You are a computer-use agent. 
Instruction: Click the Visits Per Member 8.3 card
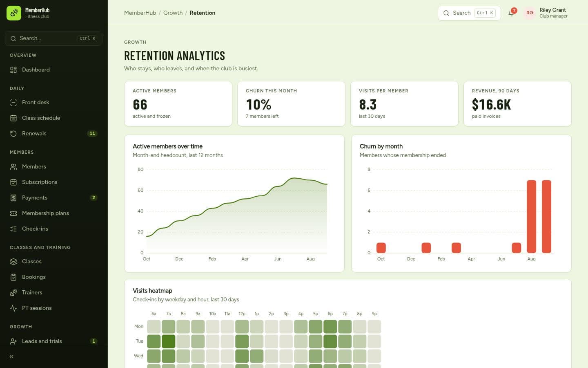tap(404, 104)
